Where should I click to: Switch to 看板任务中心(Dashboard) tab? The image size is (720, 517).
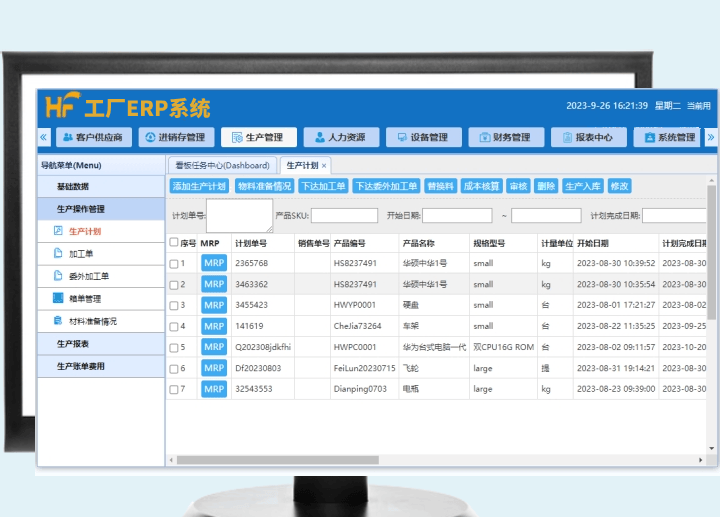click(x=221, y=166)
